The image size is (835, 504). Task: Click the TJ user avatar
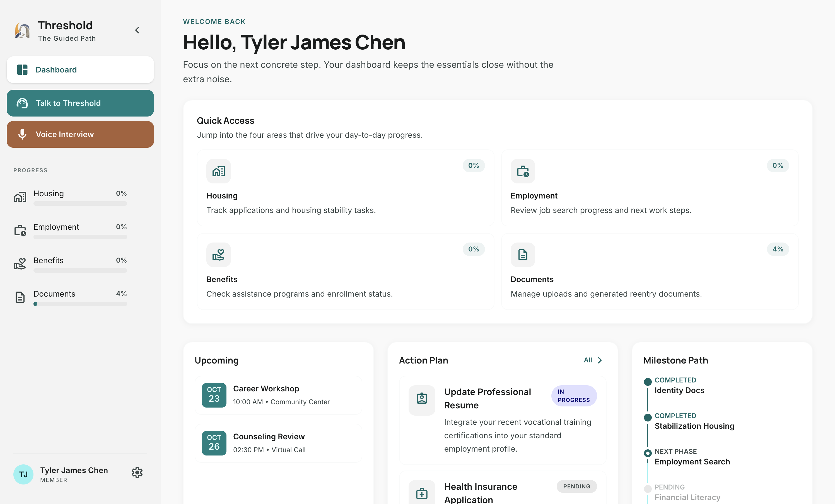point(23,474)
